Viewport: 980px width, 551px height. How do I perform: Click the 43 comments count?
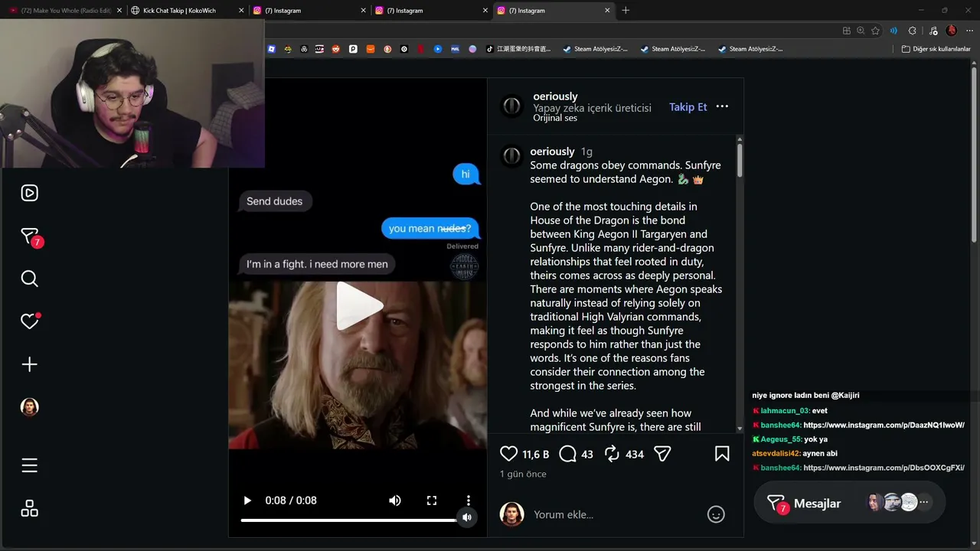tap(587, 455)
